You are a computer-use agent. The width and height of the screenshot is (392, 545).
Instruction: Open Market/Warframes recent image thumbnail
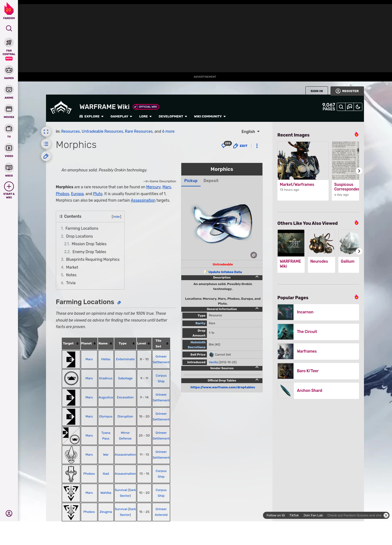[x=303, y=161]
